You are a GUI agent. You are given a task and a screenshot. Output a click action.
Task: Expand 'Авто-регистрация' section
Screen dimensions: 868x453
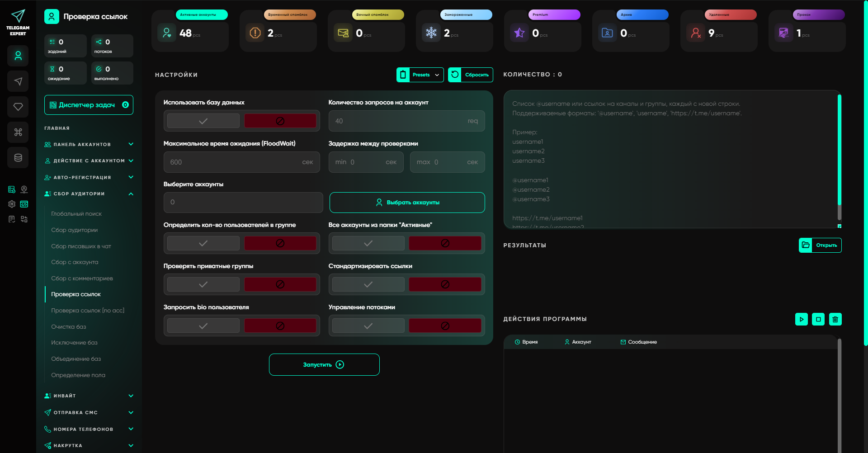point(89,177)
